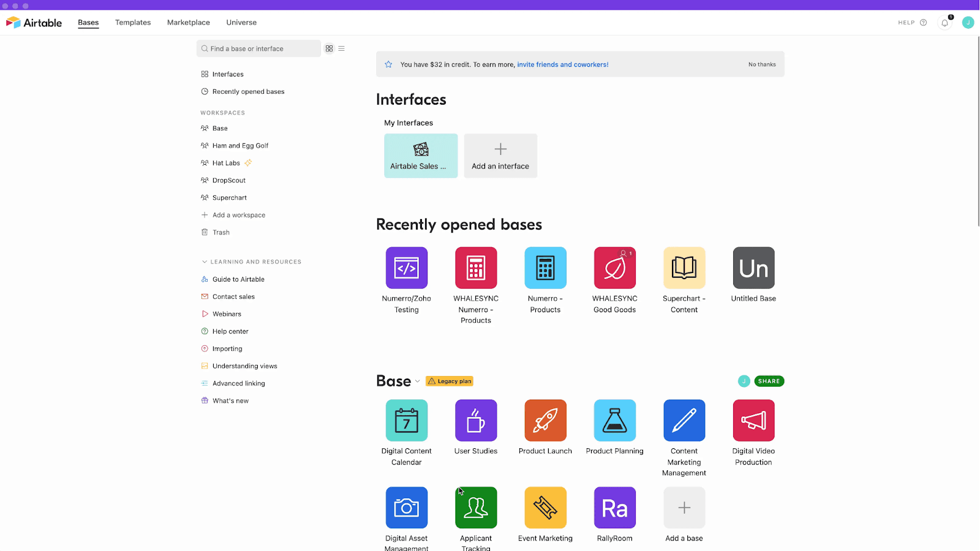Open the Numerro/Zoho Testing base icon

[406, 268]
